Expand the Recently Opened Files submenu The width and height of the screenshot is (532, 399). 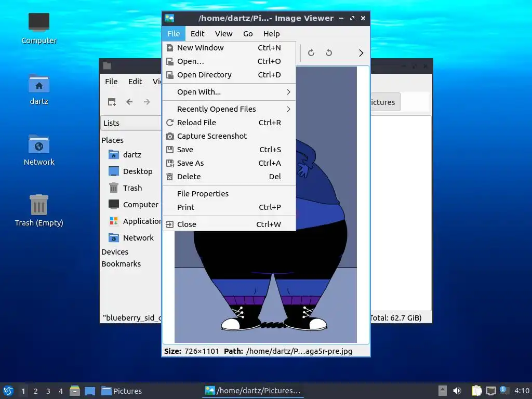tap(229, 109)
